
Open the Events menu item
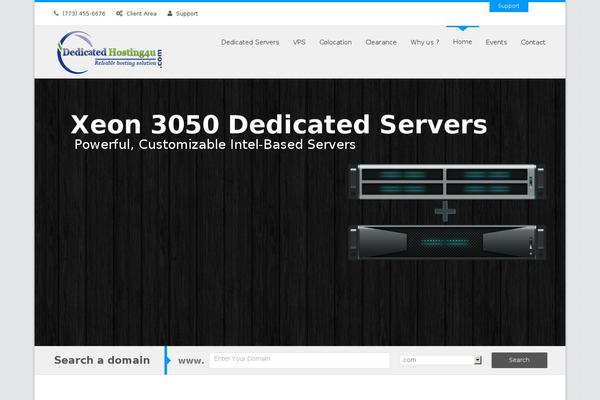coord(496,42)
